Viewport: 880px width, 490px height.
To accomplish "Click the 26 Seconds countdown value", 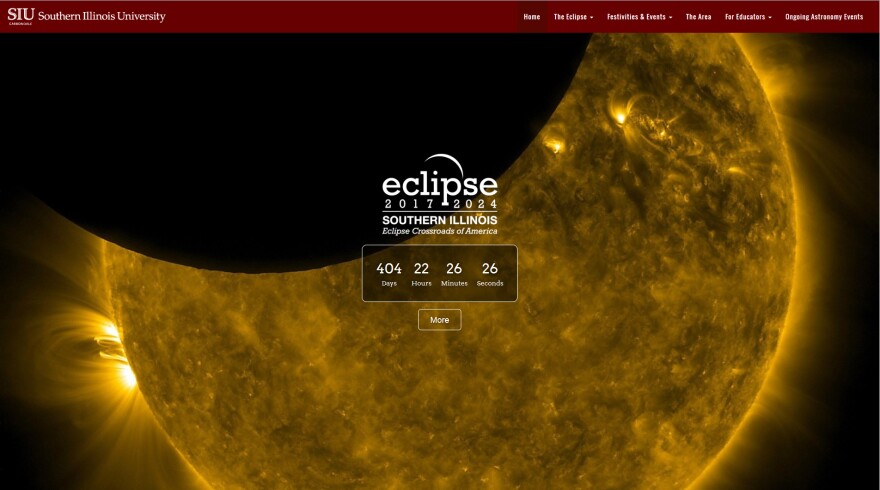I will 490,274.
